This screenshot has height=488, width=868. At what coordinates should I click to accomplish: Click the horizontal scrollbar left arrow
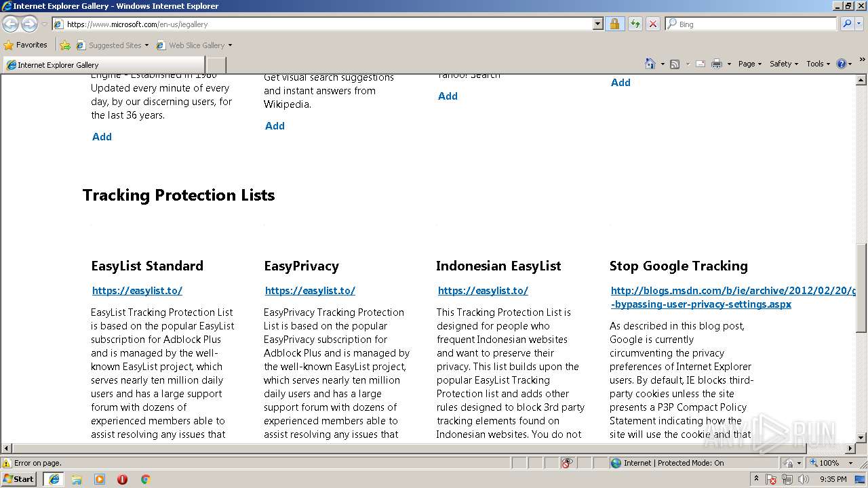pyautogui.click(x=6, y=449)
